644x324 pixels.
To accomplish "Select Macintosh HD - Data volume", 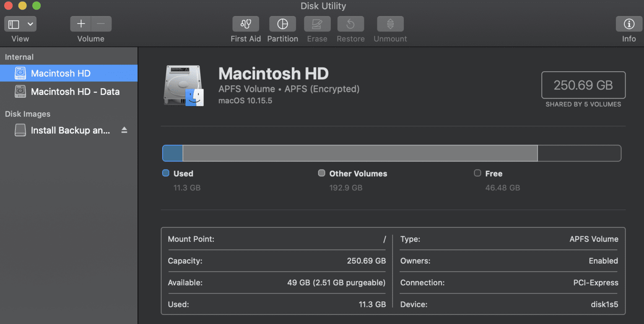I will [x=75, y=91].
